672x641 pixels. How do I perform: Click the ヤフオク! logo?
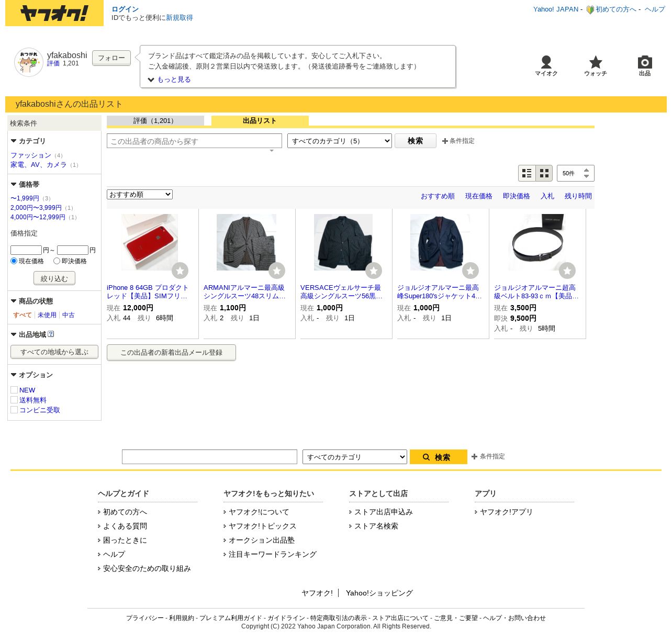(54, 13)
